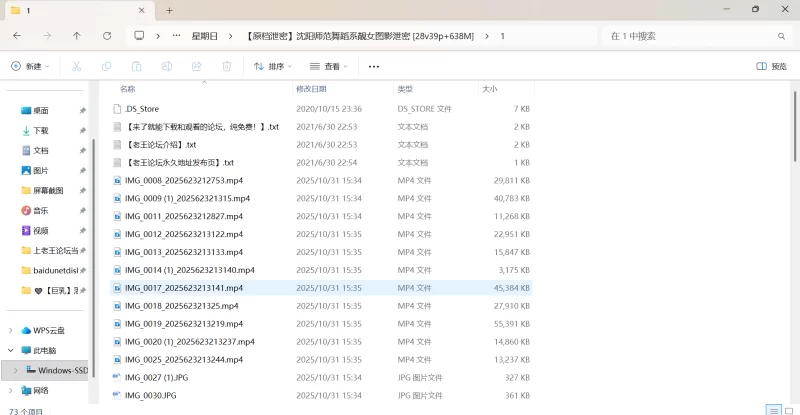This screenshot has width=800, height=415.
Task: Expand the WPS云盘 tree node
Action: pos(11,330)
